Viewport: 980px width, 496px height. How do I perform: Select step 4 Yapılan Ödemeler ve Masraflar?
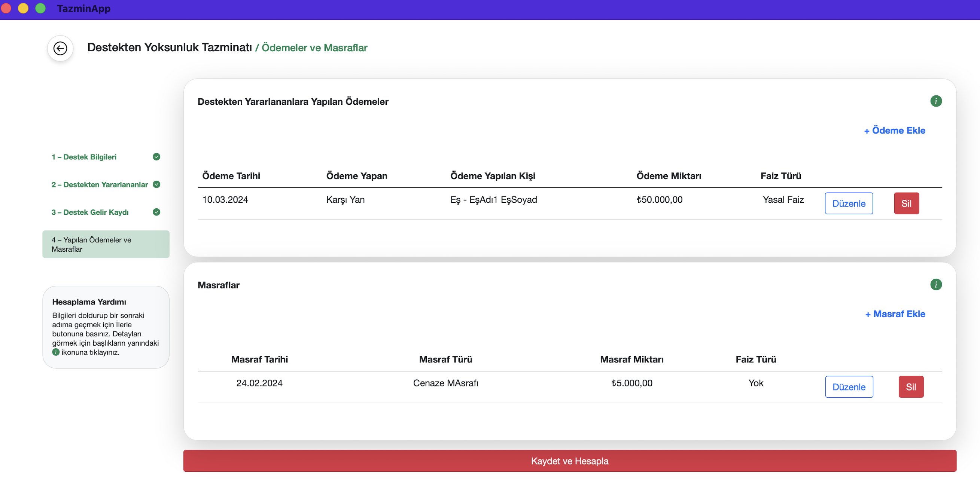tap(106, 244)
